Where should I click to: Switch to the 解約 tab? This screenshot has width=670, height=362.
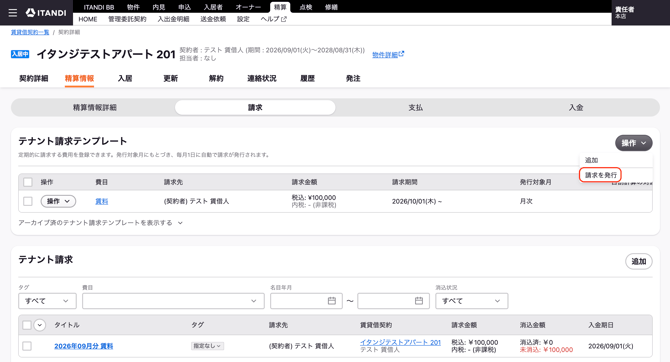pyautogui.click(x=216, y=79)
